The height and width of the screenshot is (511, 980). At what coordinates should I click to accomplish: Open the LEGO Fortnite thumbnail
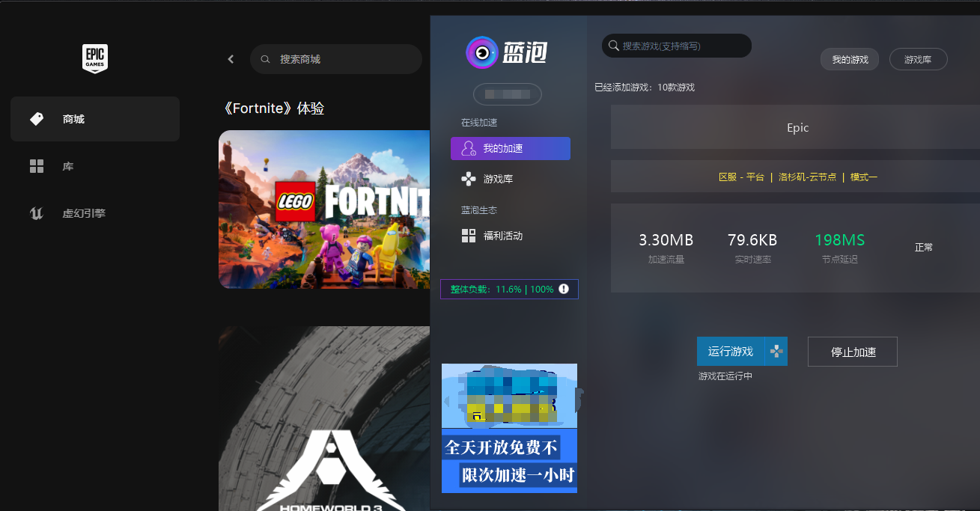[x=324, y=209]
